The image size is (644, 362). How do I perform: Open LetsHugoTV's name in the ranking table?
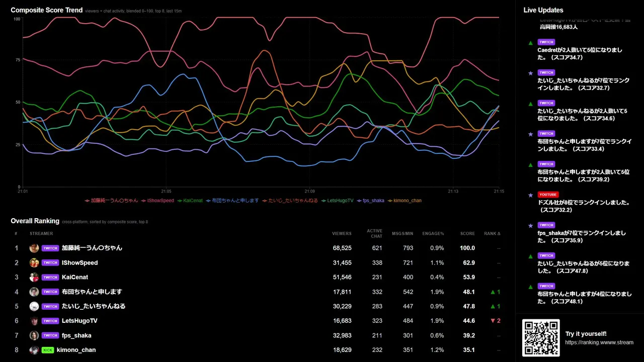point(79,321)
